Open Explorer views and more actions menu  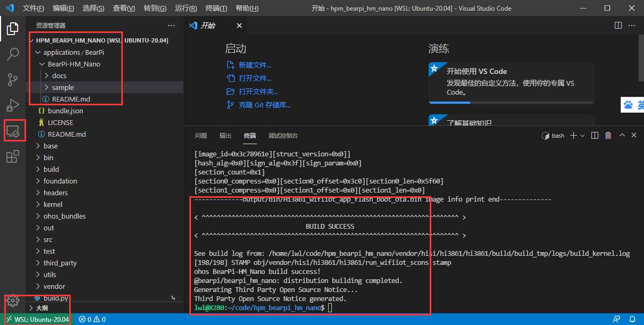tap(171, 25)
